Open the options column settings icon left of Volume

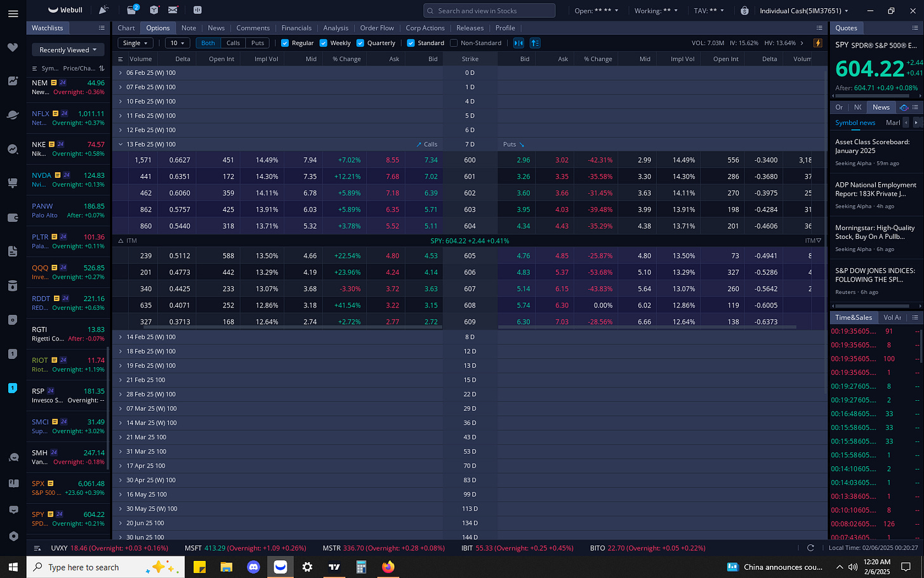tap(121, 59)
